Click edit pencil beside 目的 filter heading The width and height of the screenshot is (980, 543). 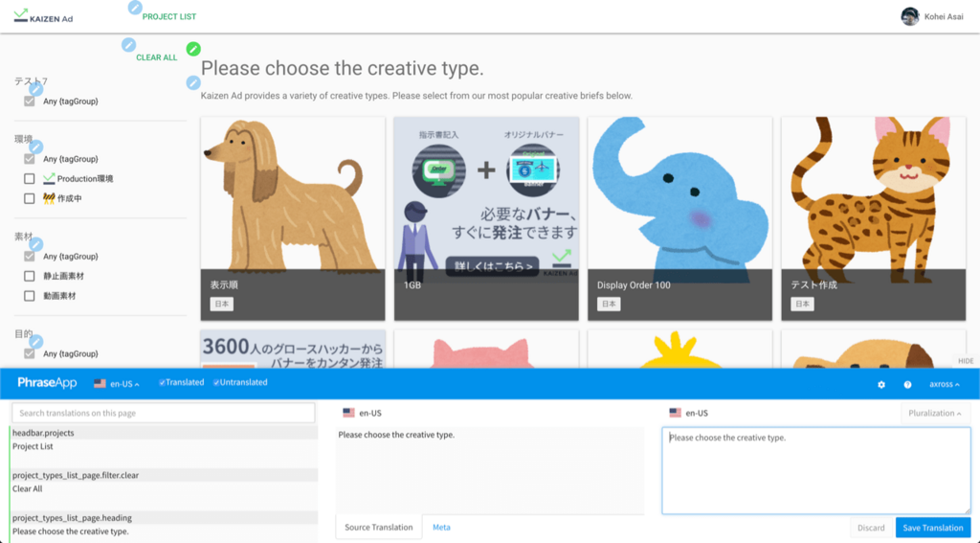coord(36,342)
